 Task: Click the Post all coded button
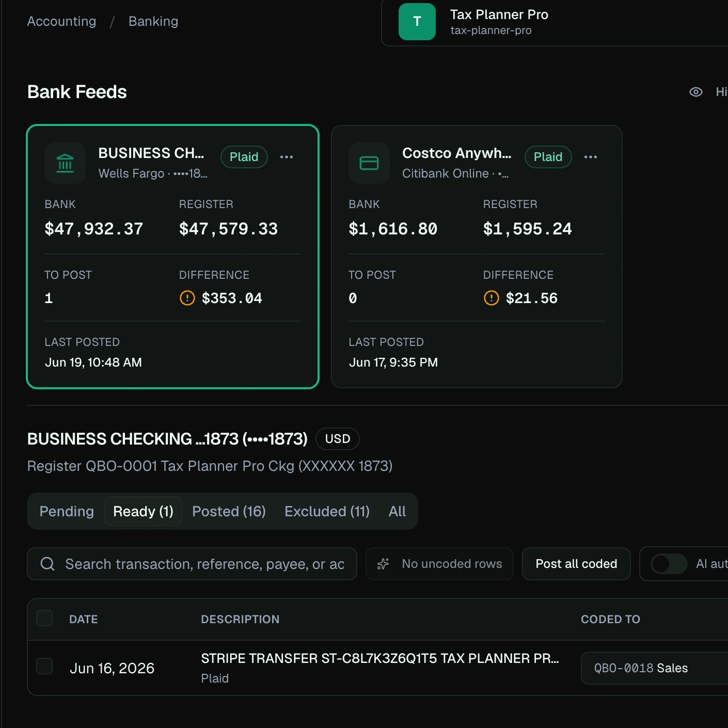click(576, 564)
